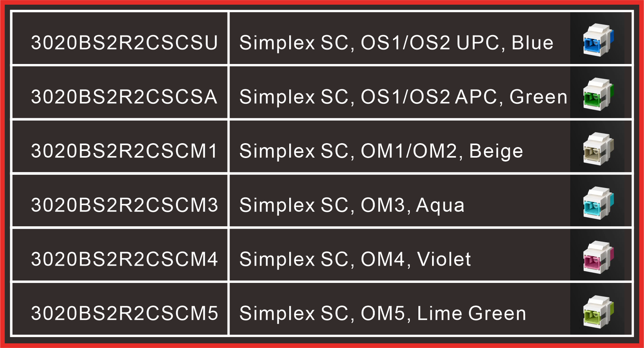The width and height of the screenshot is (644, 348).
Task: Select the 'Simplex SC, OM4, Violet' description
Action: [355, 259]
